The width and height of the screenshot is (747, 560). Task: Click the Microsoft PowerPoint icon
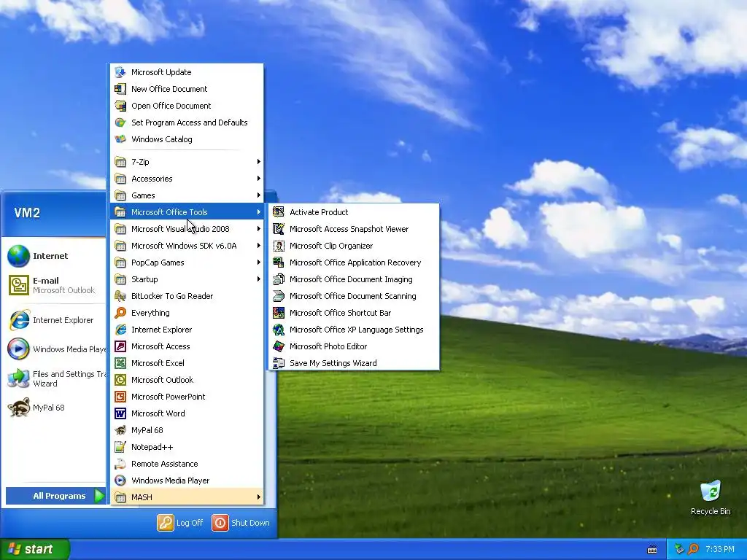click(x=120, y=397)
